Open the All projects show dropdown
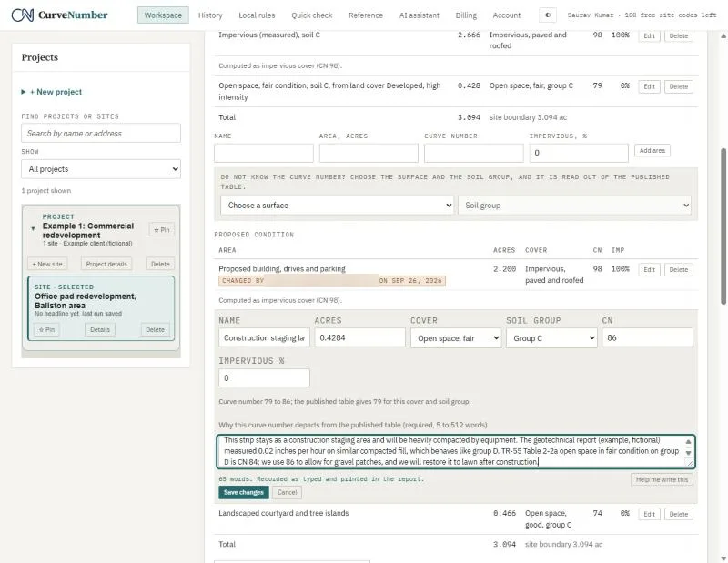 coord(101,169)
